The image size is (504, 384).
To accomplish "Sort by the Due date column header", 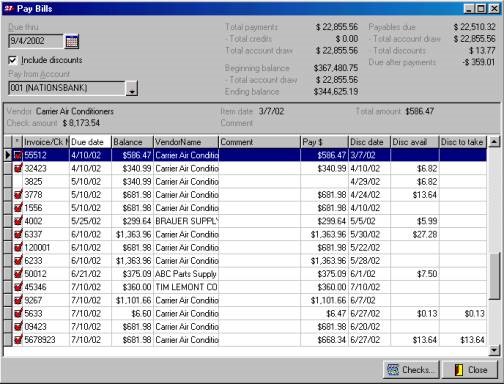I will [x=90, y=142].
